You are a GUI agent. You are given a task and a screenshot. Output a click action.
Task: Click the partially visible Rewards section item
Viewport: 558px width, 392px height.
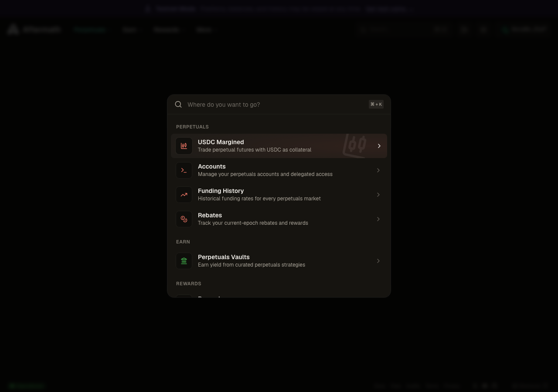[279, 296]
